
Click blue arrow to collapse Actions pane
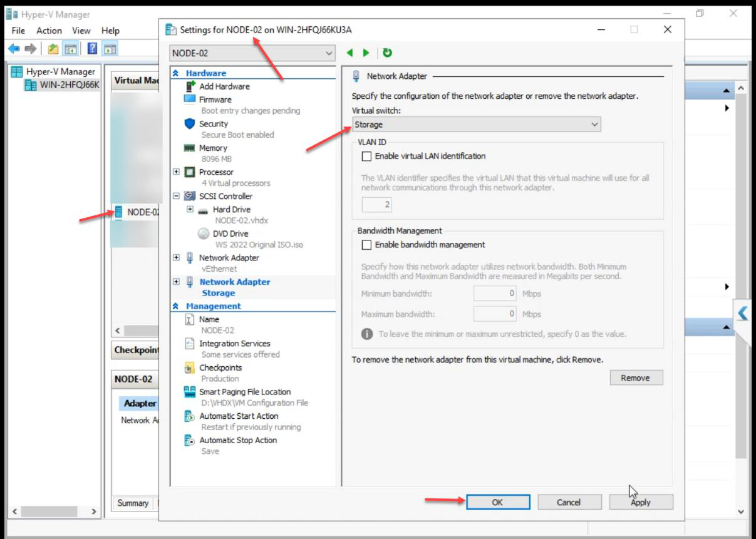[x=743, y=313]
